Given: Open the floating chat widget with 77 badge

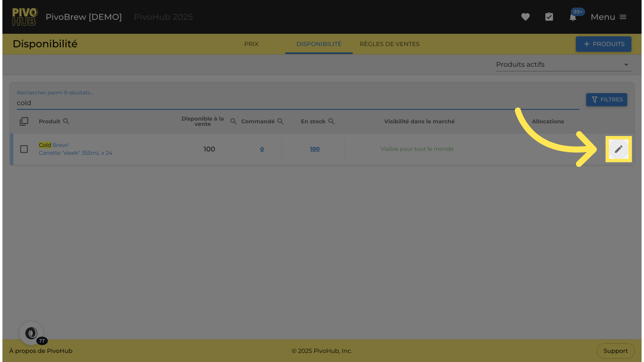Looking at the screenshot, I should pyautogui.click(x=31, y=333).
